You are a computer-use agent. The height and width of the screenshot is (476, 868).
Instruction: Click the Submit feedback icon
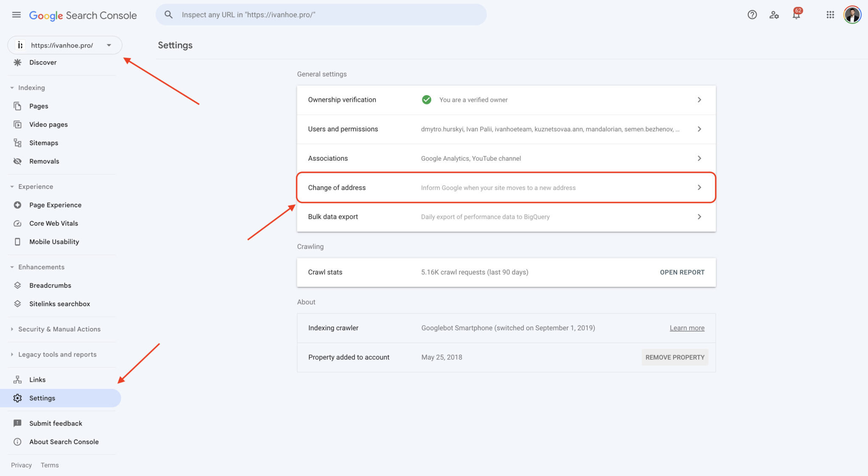click(x=17, y=423)
